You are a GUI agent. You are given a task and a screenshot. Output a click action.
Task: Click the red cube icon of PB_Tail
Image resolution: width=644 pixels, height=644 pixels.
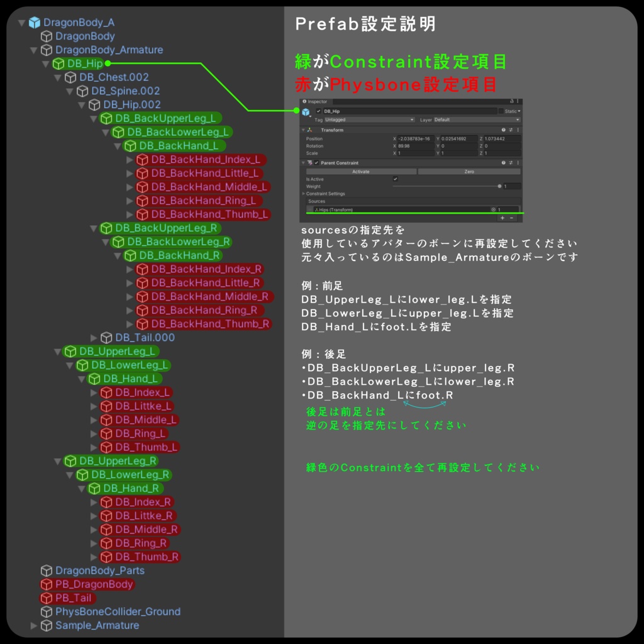click(x=47, y=598)
